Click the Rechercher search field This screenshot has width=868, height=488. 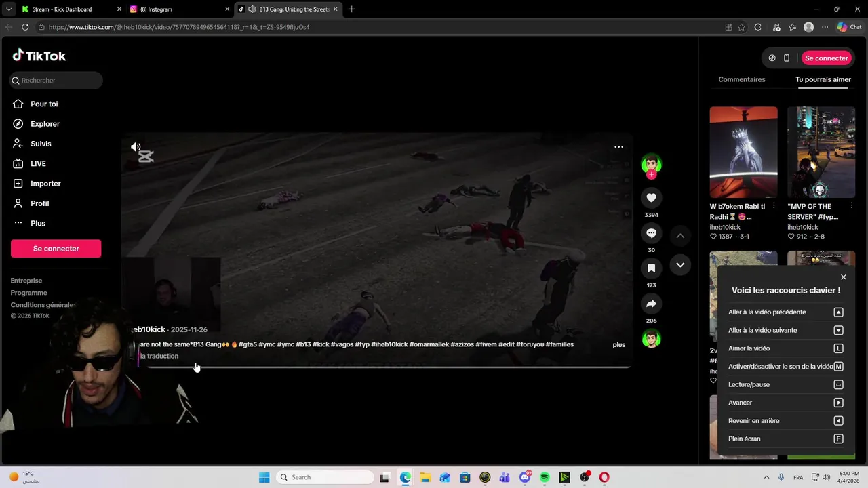point(56,80)
